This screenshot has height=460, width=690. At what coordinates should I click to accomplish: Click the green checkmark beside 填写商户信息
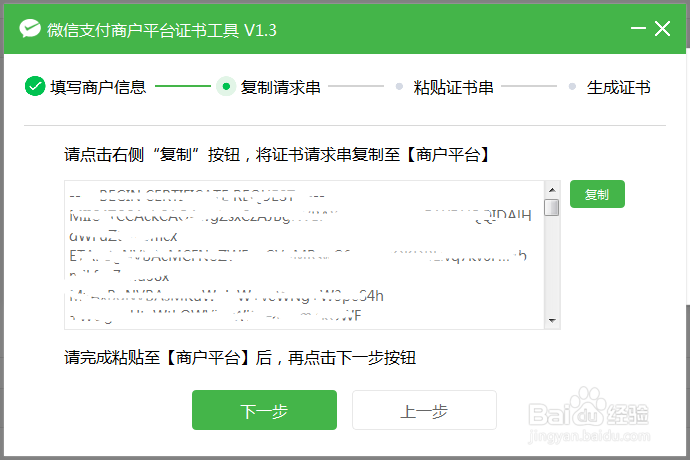tap(35, 86)
